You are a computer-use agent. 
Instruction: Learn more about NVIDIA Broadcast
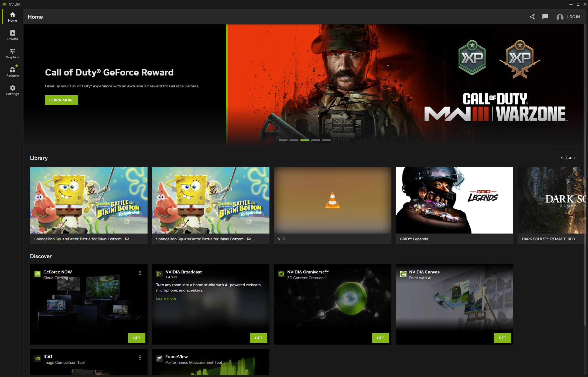[x=166, y=298]
